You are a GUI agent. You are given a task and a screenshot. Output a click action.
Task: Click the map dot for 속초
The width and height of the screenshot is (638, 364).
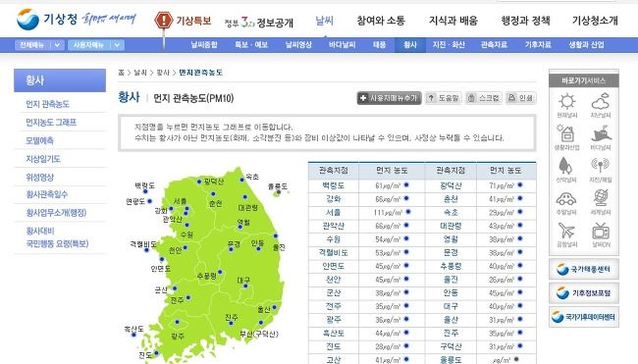click(x=242, y=180)
